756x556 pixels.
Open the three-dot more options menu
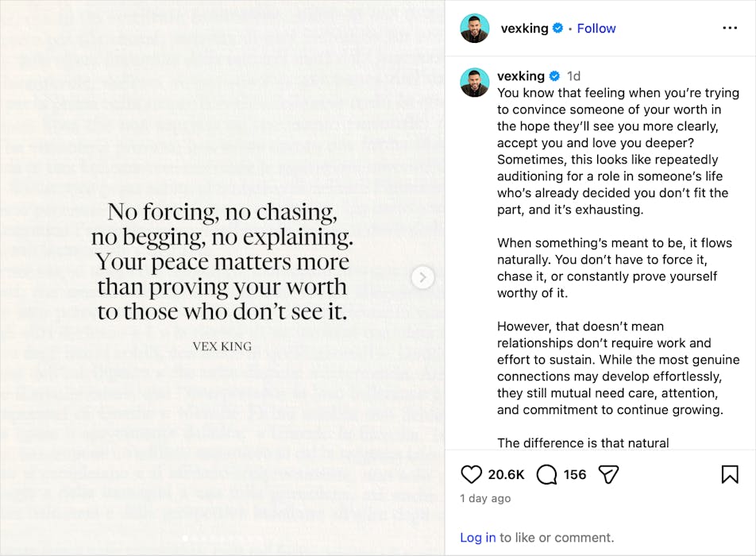[730, 29]
